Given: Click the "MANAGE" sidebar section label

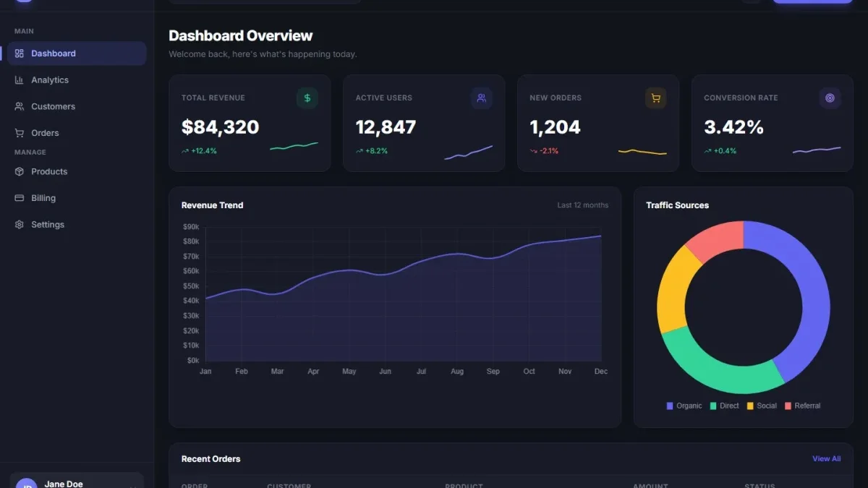Looking at the screenshot, I should 30,153.
